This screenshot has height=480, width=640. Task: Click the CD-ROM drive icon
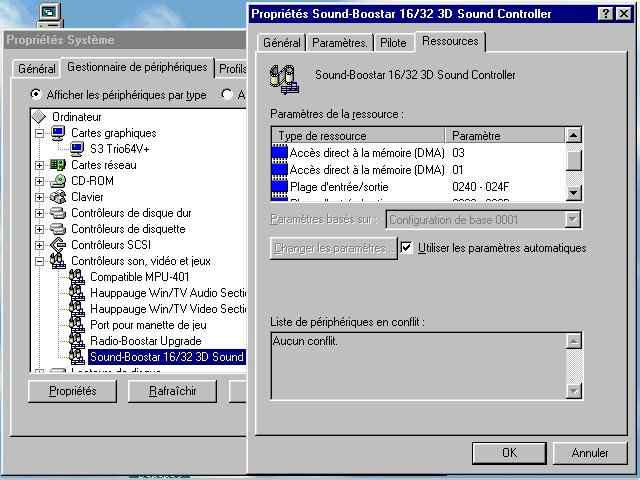58,181
